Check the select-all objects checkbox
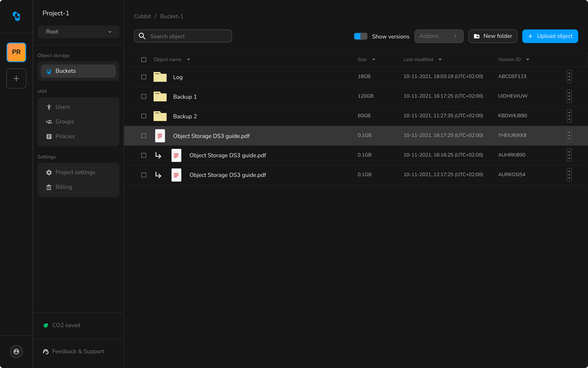The height and width of the screenshot is (368, 588). coord(144,60)
